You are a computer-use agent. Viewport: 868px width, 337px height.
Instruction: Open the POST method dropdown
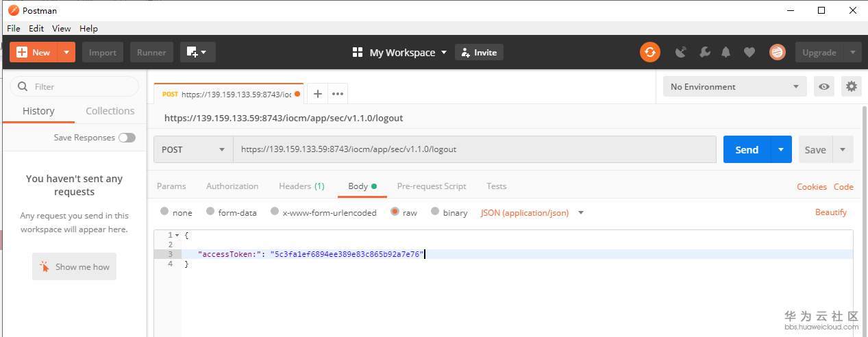pyautogui.click(x=193, y=149)
